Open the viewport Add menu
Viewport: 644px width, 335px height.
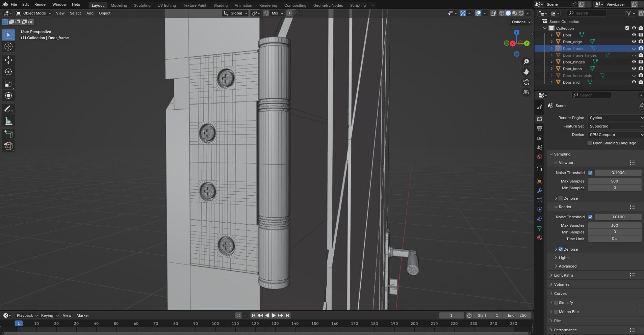[x=90, y=13]
